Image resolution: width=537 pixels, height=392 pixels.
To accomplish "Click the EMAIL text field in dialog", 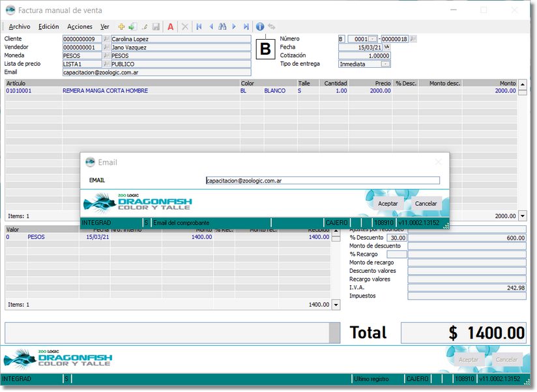I will click(x=322, y=180).
